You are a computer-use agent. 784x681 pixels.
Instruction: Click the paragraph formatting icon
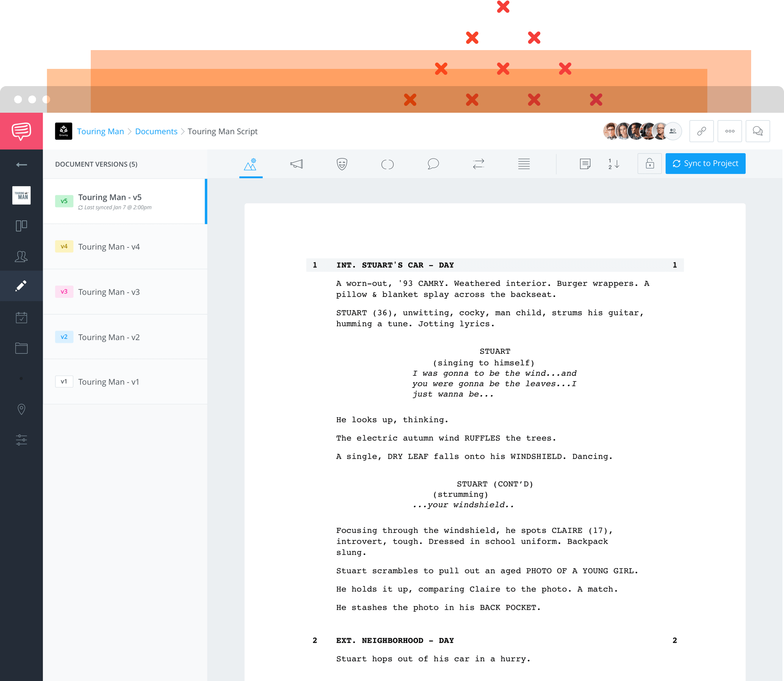[524, 163]
